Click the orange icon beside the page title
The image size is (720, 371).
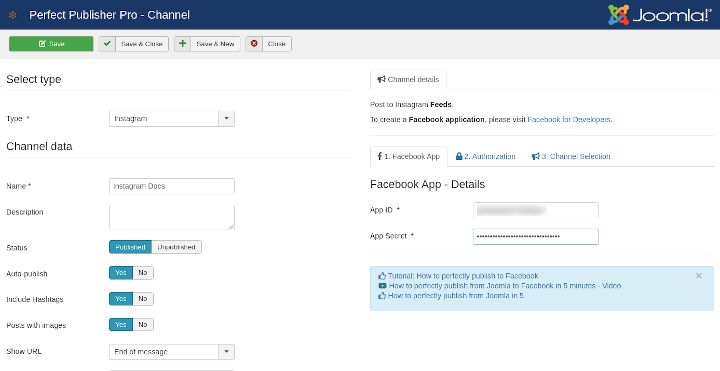click(13, 15)
